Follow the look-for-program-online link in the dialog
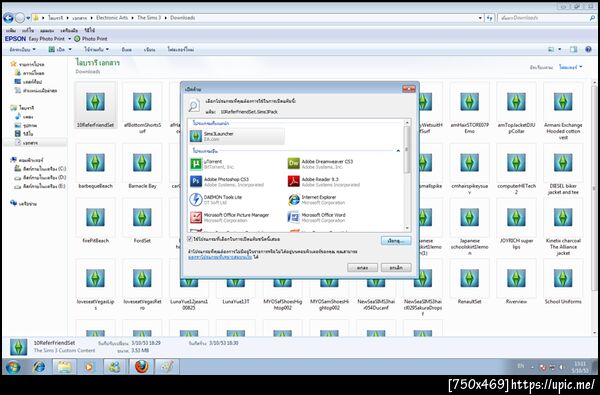 220,258
